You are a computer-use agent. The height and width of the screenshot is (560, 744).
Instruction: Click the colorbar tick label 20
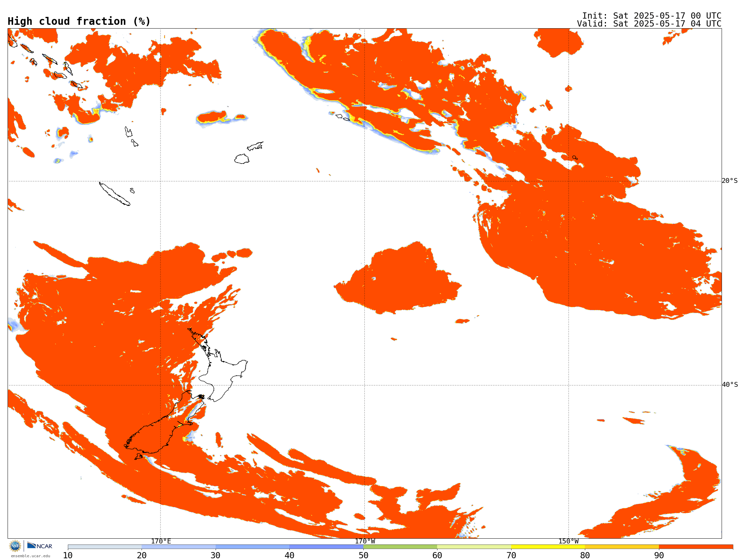tap(142, 555)
